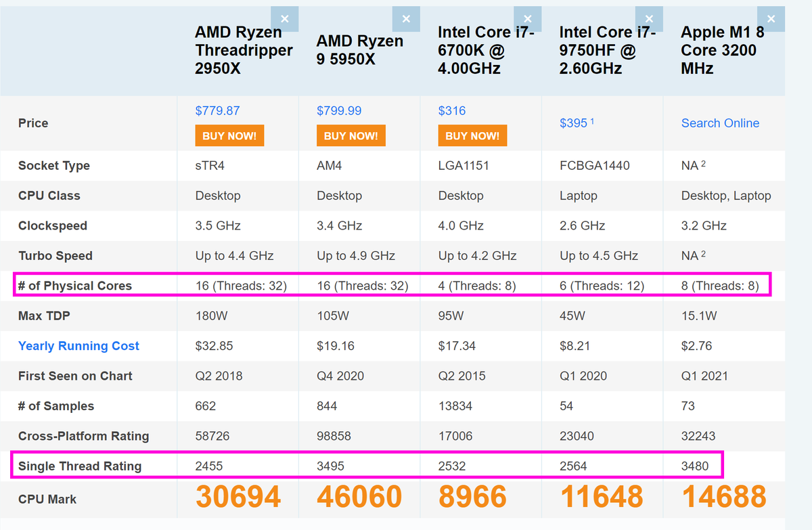Viewport: 812px width, 530px height.
Task: Click clockspeed 4.0 GHz cell
Action: [x=461, y=226]
